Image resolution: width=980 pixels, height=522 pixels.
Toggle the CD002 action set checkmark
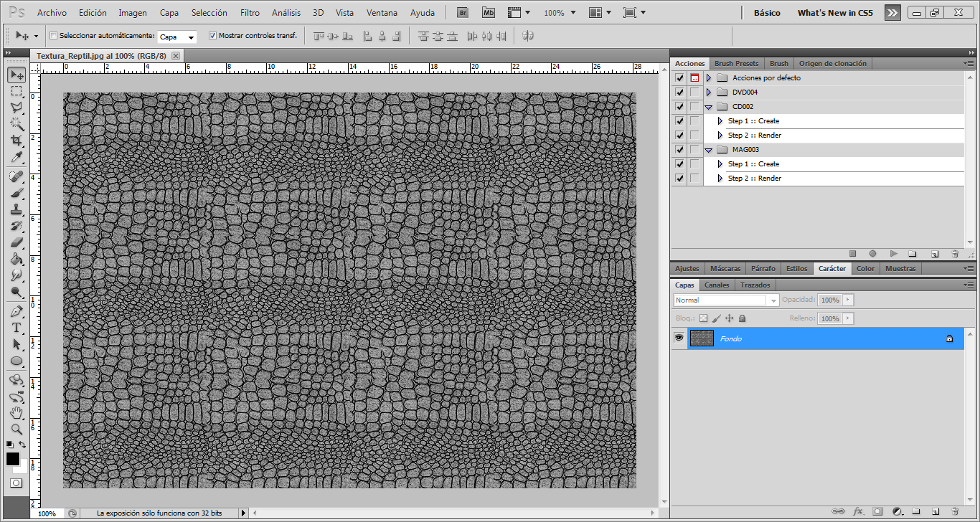pyautogui.click(x=679, y=106)
